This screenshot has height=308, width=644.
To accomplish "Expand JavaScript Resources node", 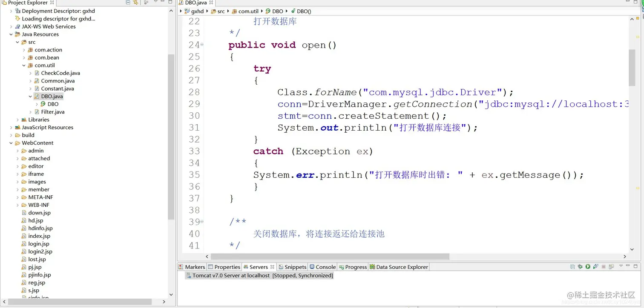I will tap(11, 128).
